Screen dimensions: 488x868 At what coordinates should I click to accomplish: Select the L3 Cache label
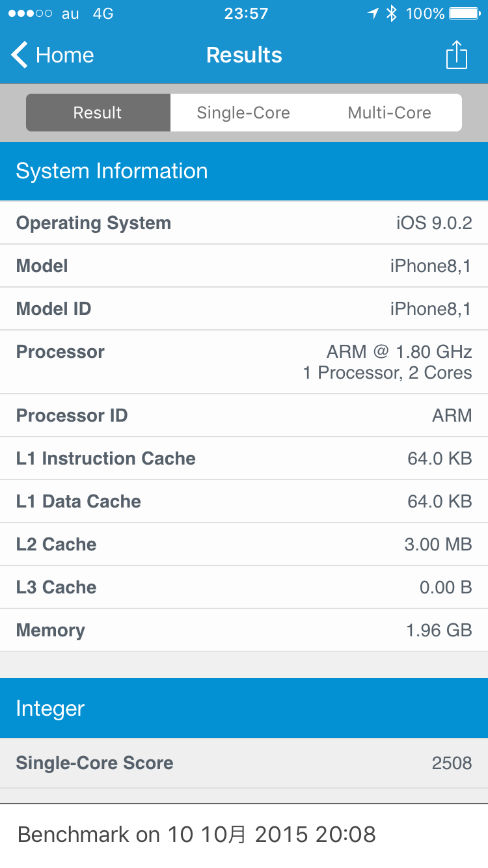(57, 588)
